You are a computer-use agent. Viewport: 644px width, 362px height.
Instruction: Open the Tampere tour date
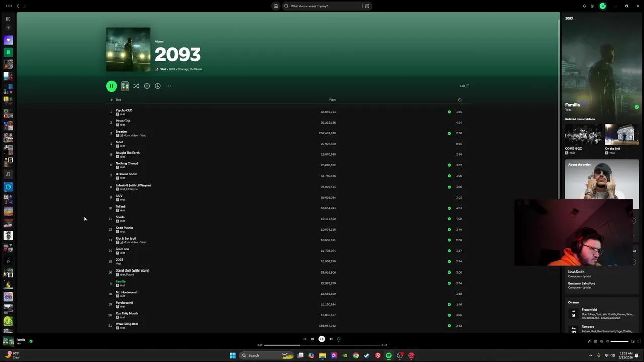[602, 329]
